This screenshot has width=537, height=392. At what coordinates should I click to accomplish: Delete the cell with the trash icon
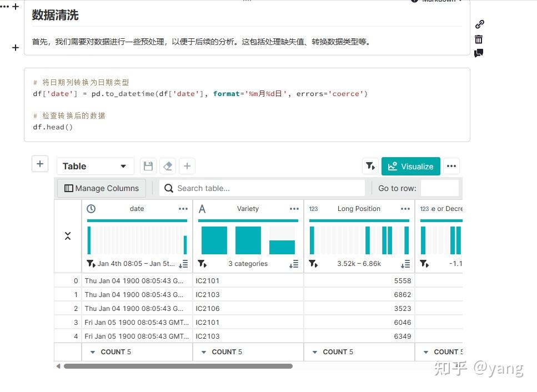(479, 39)
